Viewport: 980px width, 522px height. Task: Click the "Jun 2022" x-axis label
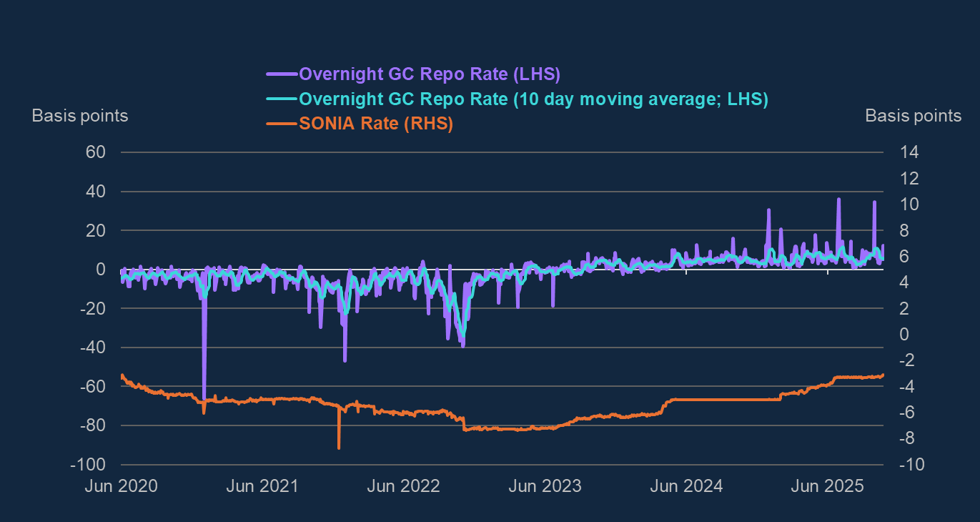[402, 487]
